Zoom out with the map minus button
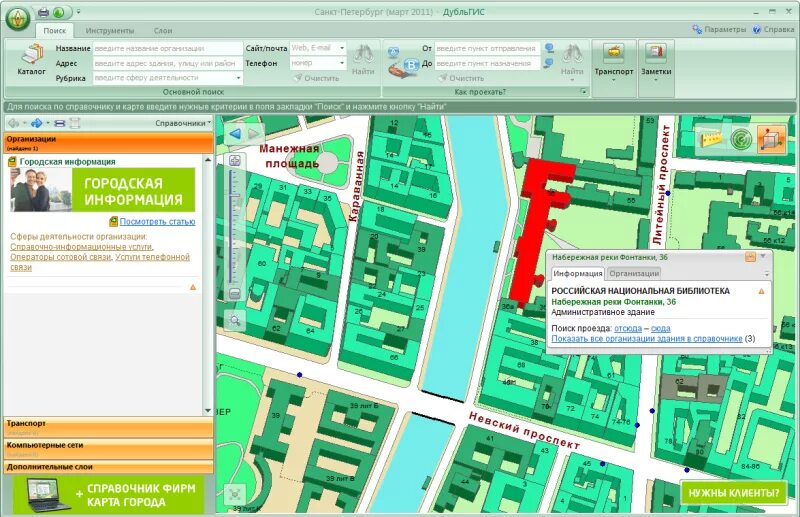The height and width of the screenshot is (517, 800). click(235, 293)
